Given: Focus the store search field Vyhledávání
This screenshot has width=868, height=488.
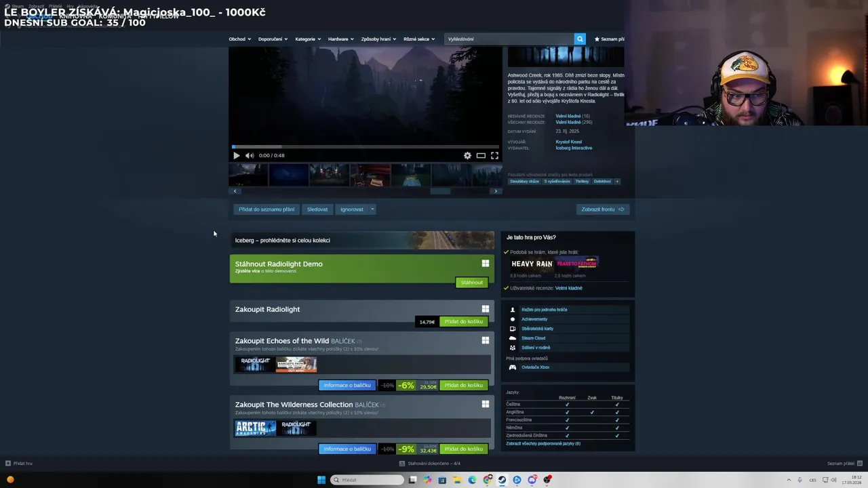Looking at the screenshot, I should (x=509, y=39).
